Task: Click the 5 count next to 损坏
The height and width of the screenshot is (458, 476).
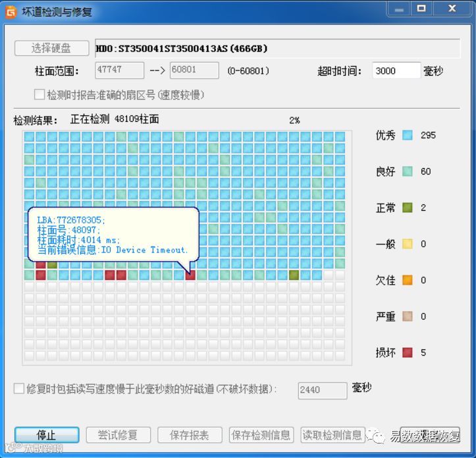Action: click(x=423, y=353)
